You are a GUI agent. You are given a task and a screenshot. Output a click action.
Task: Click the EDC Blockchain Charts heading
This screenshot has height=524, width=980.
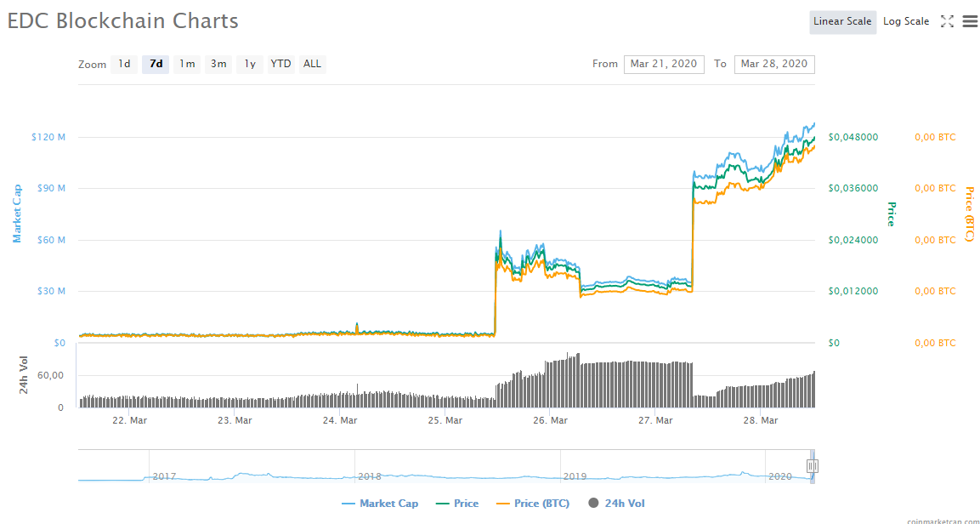[123, 20]
